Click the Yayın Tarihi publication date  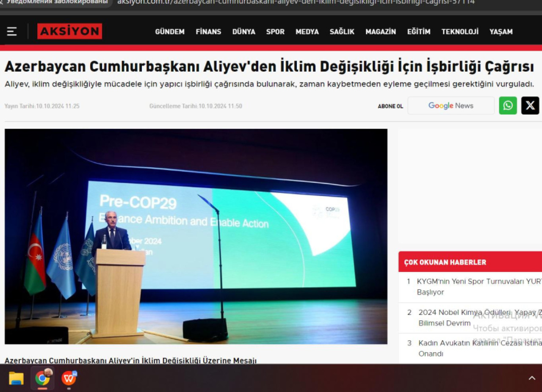click(x=42, y=106)
